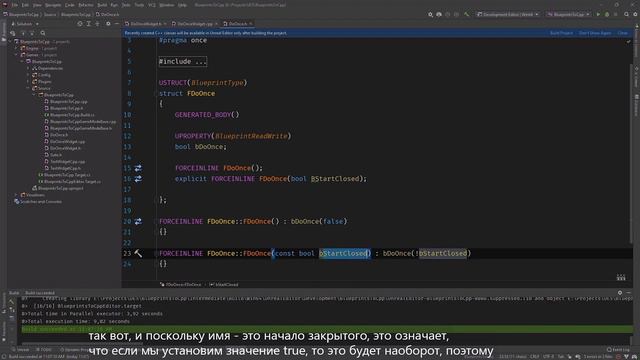Open the Refactor menu
This screenshot has width=640, height=360.
86,5
